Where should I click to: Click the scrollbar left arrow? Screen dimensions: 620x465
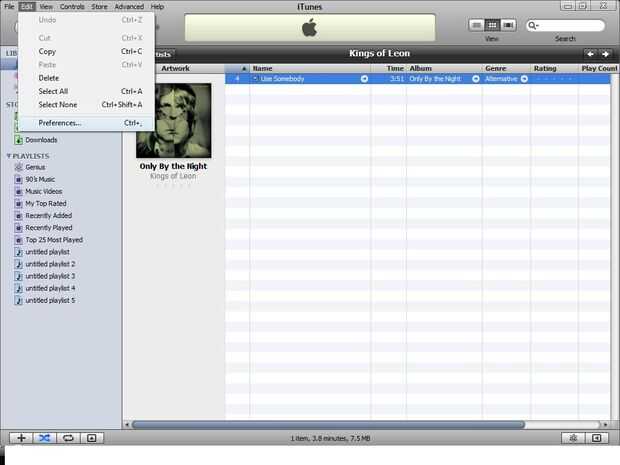[127, 425]
